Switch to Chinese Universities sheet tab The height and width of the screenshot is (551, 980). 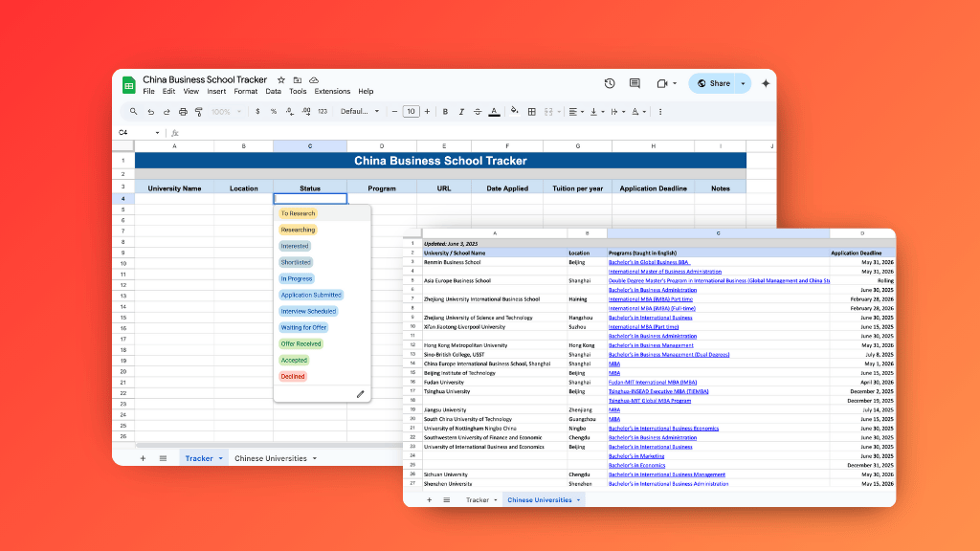(271, 458)
